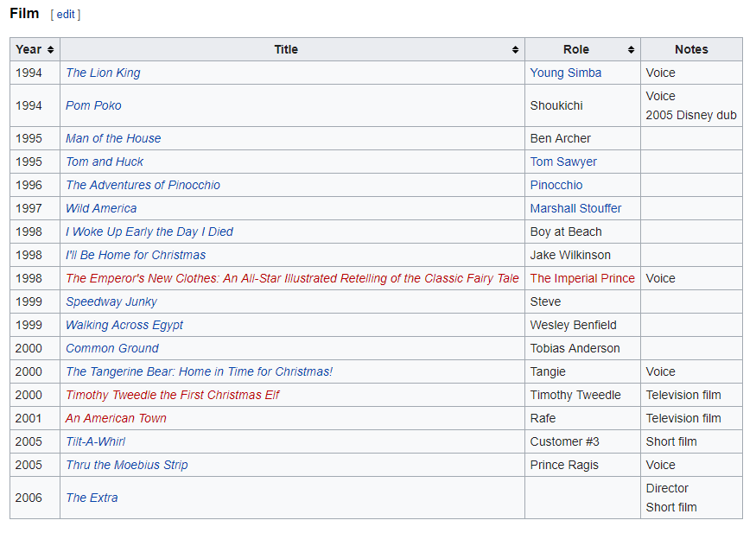The image size is (756, 533).
Task: Click the Film section heading
Action: coord(24,14)
